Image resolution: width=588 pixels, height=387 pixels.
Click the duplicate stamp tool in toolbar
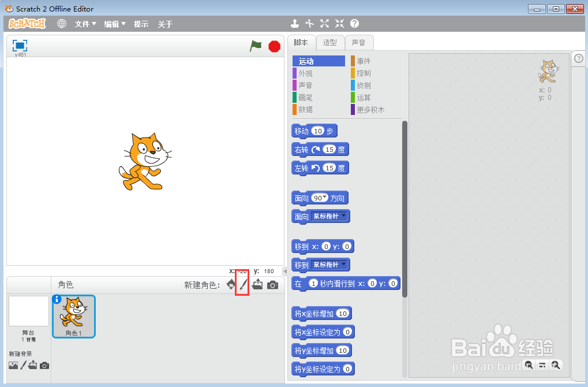coord(295,24)
